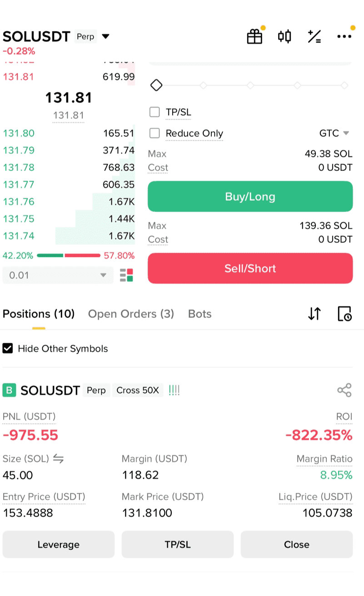Click the diamond slider handle for order size
364x596 pixels.
click(x=156, y=85)
